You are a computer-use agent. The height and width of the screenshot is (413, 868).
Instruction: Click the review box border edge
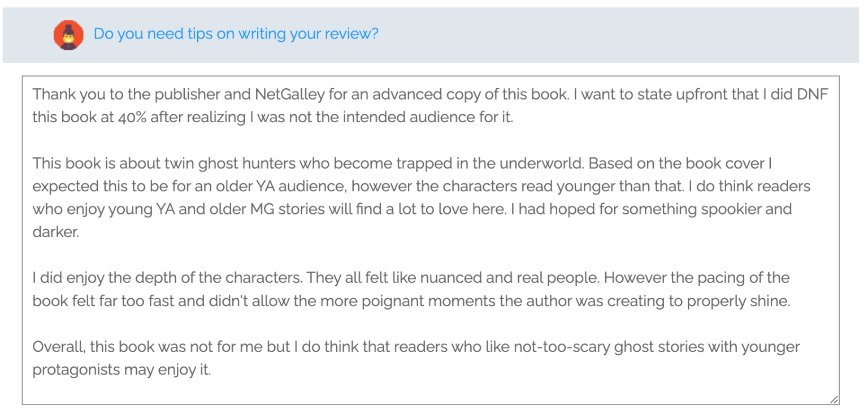pos(23,238)
